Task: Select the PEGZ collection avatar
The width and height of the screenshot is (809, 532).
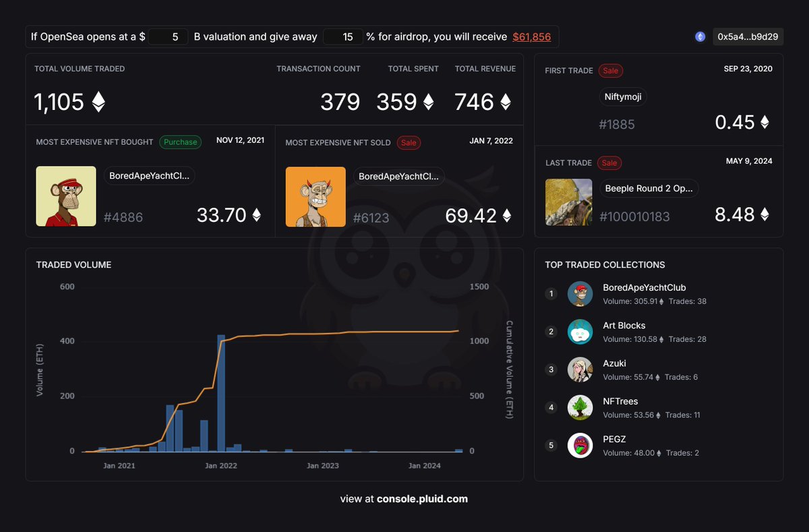Action: 580,445
